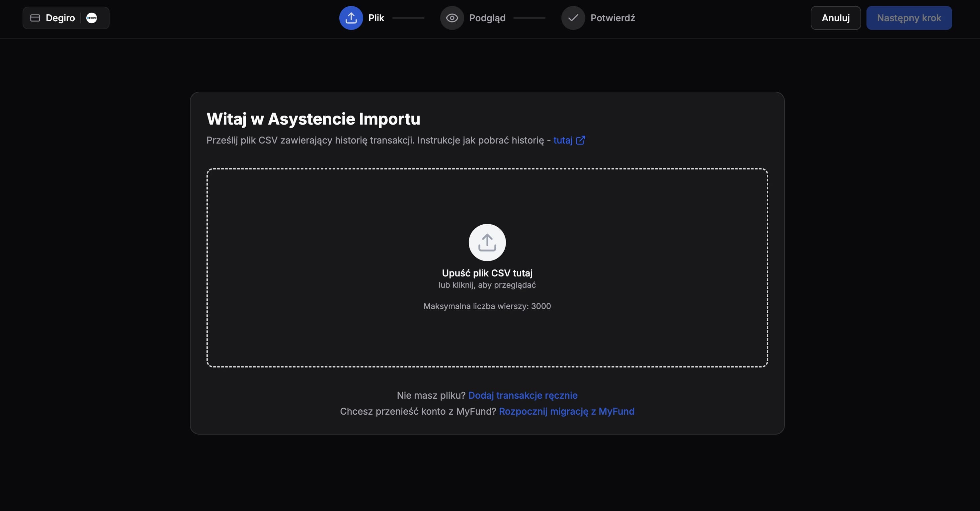
Task: Click the Upuść plik CSV tutaj text
Action: (487, 273)
